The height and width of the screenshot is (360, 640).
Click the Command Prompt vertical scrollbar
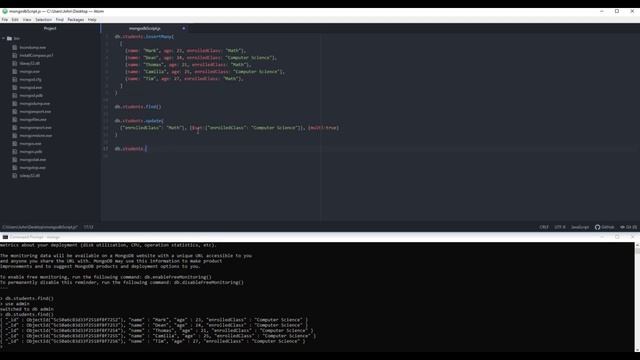637,297
